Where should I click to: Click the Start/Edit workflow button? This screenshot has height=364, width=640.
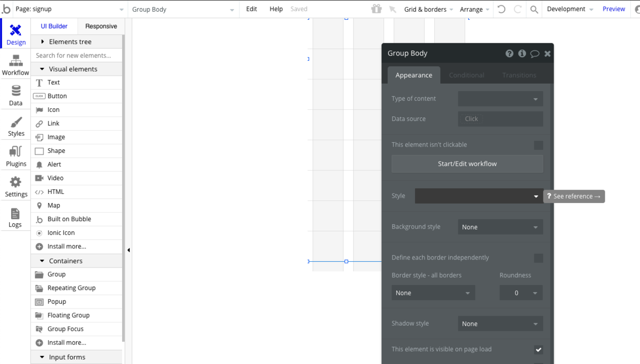467,164
